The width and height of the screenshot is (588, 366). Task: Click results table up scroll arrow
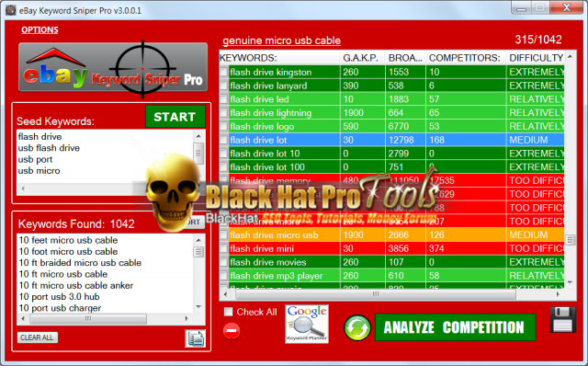coord(570,56)
